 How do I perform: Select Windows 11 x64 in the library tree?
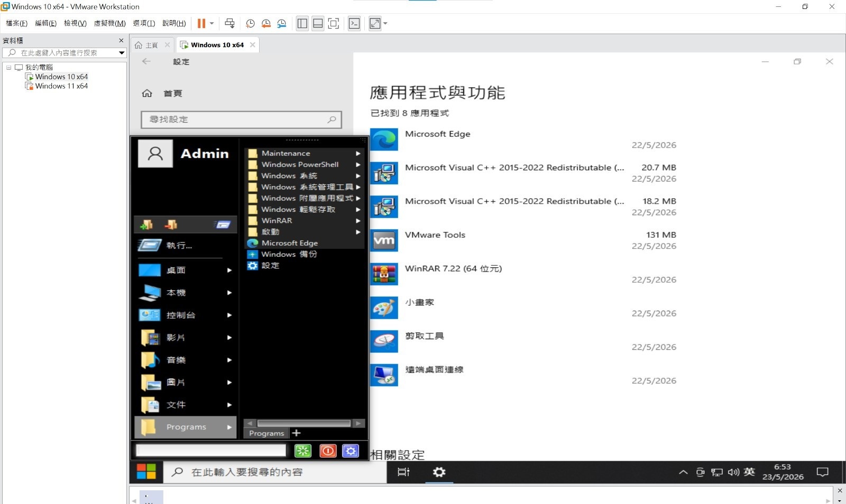click(x=61, y=86)
